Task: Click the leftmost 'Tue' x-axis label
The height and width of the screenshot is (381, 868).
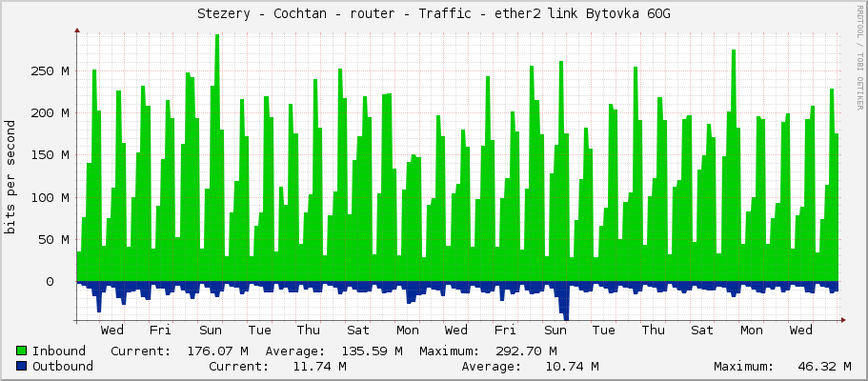Action: 259,331
